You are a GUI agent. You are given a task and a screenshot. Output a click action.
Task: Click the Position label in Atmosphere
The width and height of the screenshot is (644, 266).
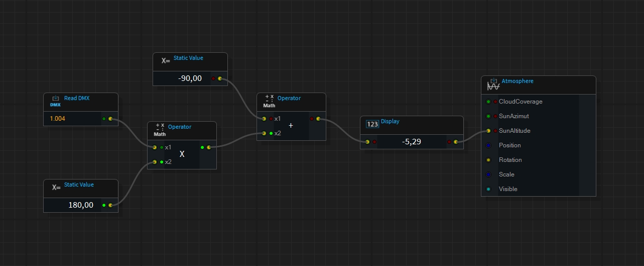pos(510,145)
